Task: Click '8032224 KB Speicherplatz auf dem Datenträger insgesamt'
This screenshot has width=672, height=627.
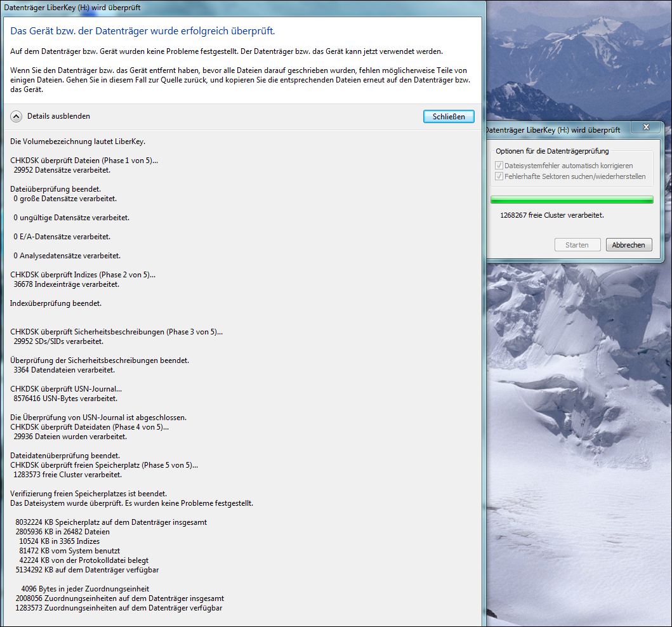Action: pyautogui.click(x=112, y=522)
